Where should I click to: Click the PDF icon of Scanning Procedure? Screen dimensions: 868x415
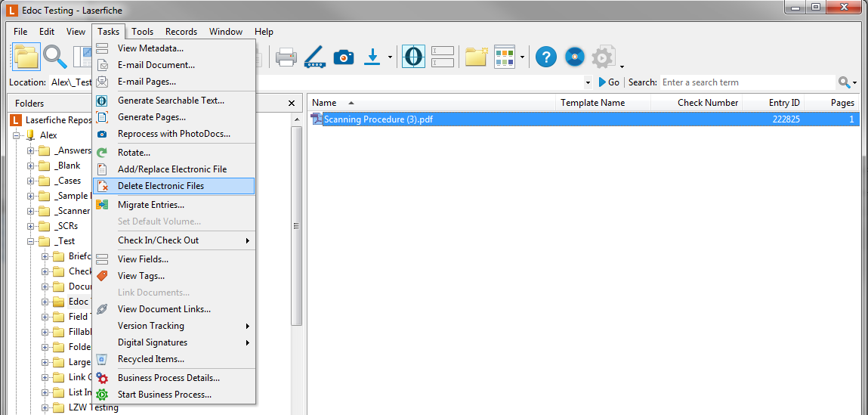coord(317,119)
